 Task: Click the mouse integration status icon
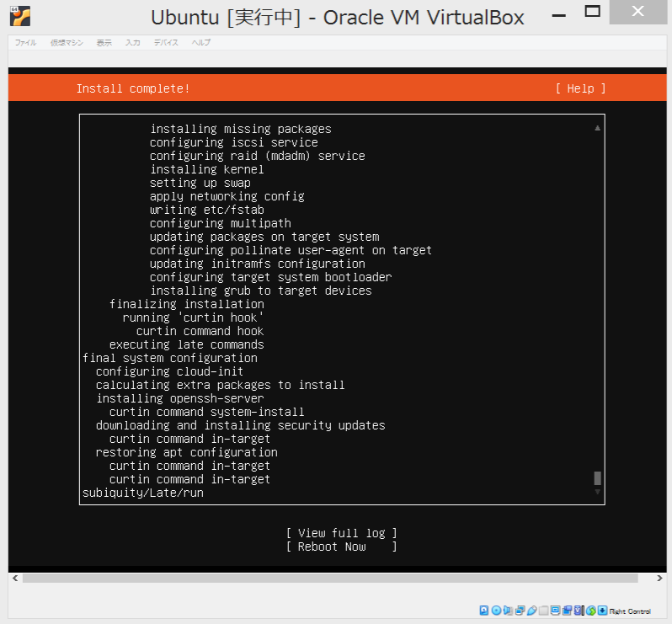pyautogui.click(x=591, y=611)
